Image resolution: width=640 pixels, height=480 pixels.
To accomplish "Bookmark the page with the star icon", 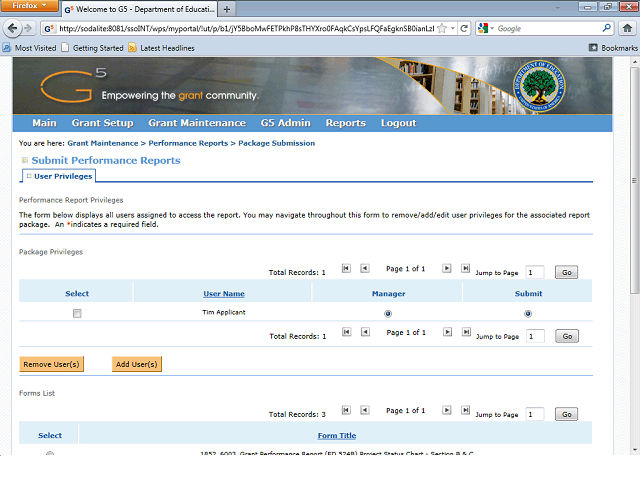I will (442, 28).
